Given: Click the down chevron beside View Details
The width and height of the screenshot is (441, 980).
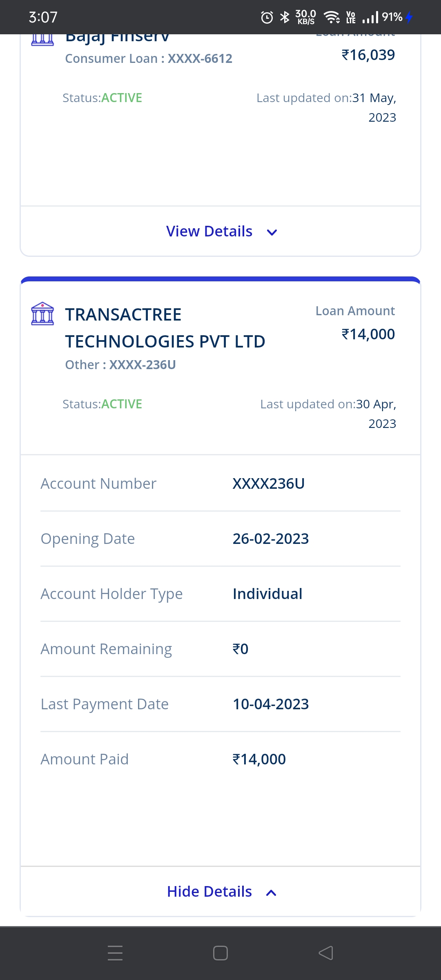Looking at the screenshot, I should [272, 232].
